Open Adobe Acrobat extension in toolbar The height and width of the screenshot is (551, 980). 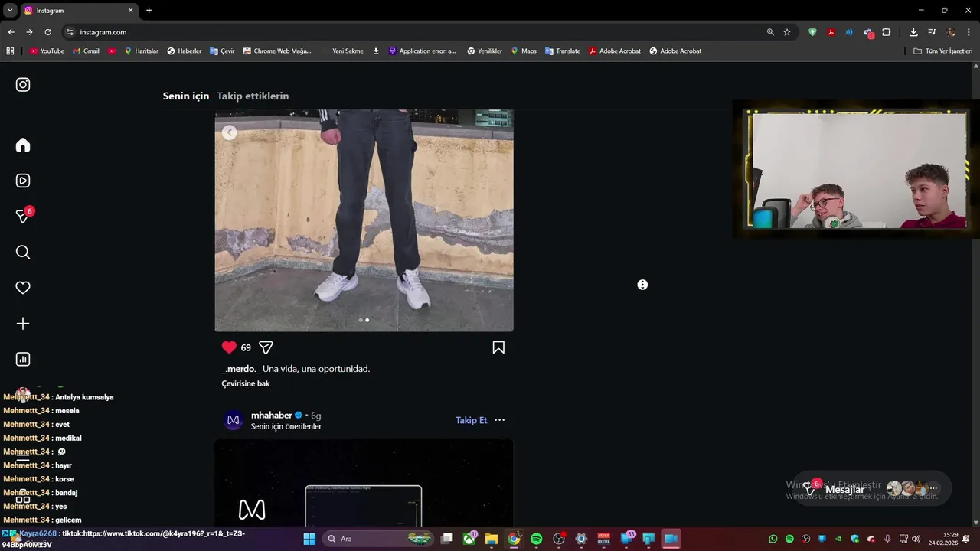831,32
